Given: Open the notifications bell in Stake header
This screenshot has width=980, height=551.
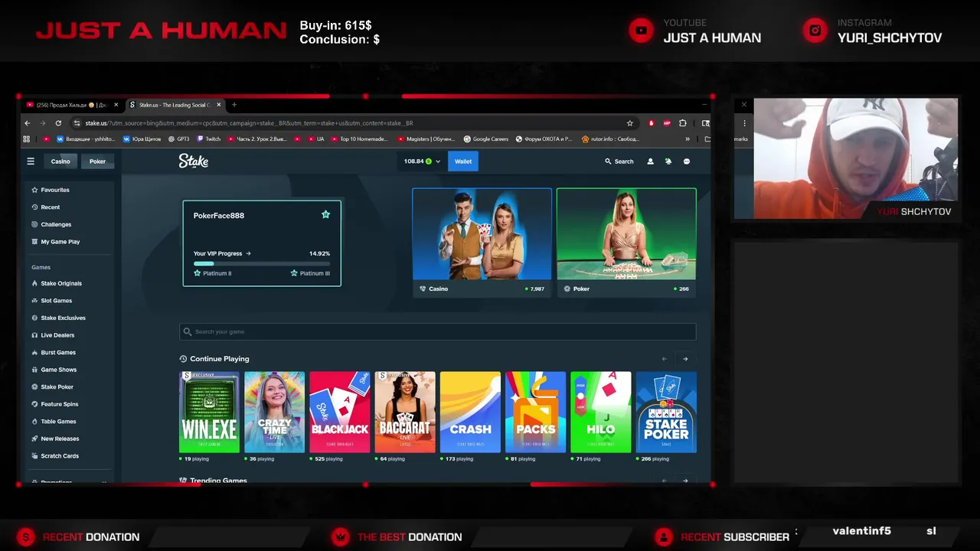Looking at the screenshot, I should 668,161.
